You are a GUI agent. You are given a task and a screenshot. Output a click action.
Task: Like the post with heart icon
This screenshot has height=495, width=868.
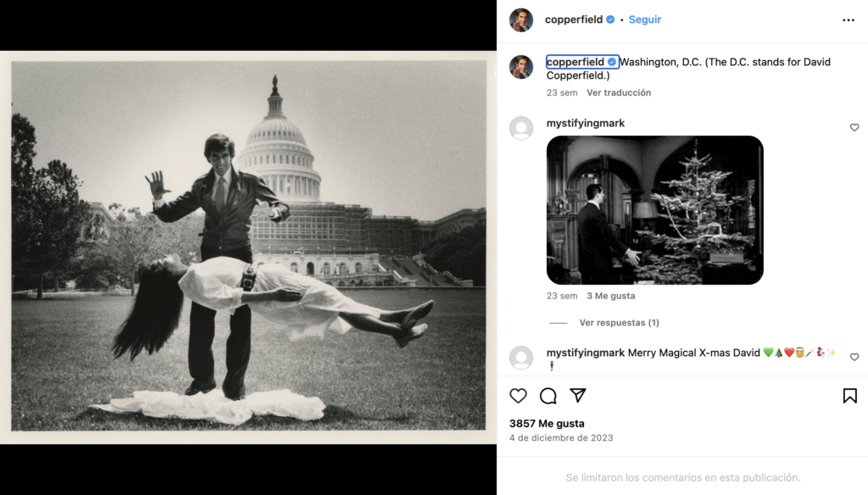pos(518,396)
